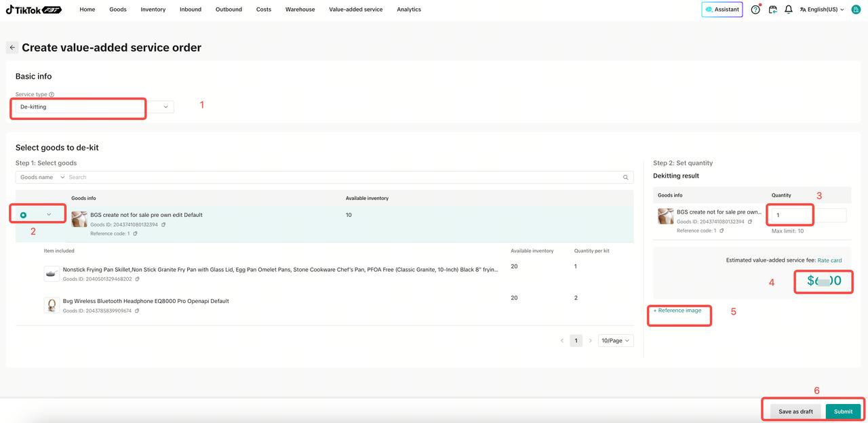Open the help question-mark icon
Viewport: 868px width, 423px height.
(x=755, y=9)
